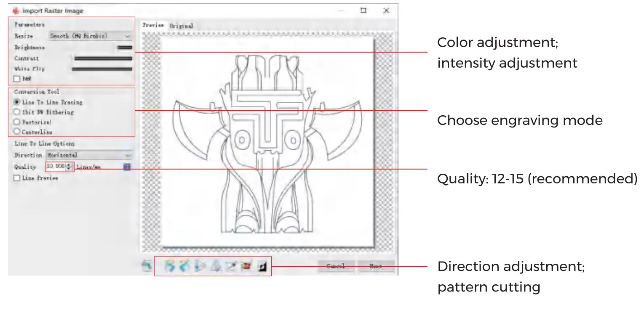Click the "Line To Line Options" label

44,144
